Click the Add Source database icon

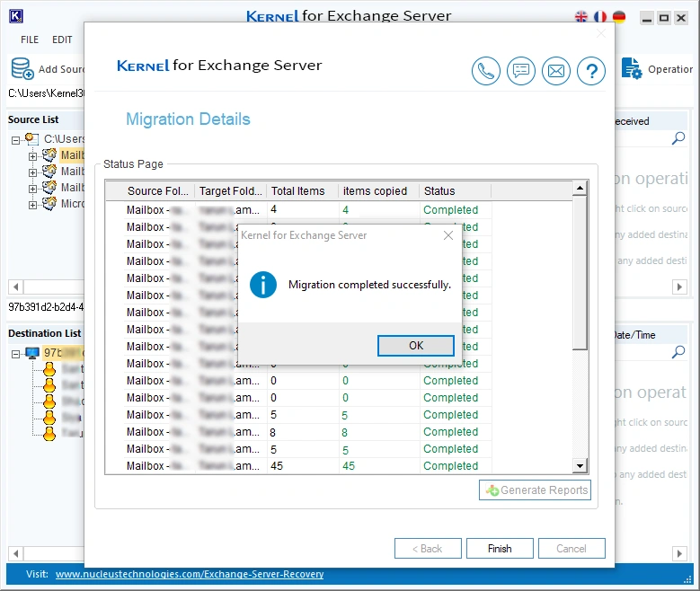pos(22,69)
